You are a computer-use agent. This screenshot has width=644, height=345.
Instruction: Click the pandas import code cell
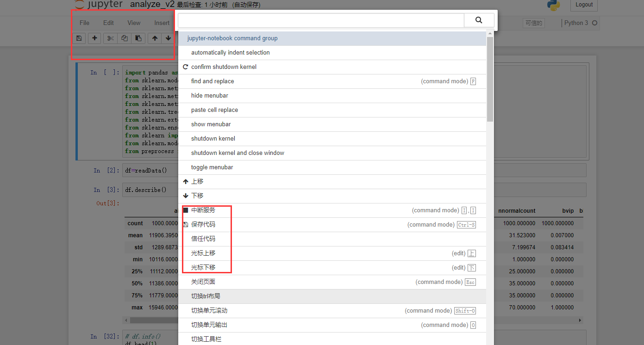355,112
